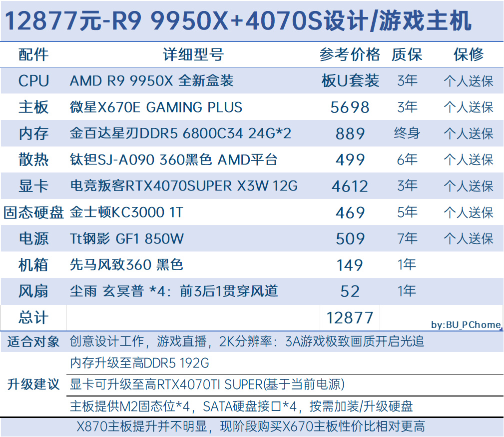The height and width of the screenshot is (437, 504).
Task: Click '1年' warranty in the 风扇 row
Action: click(407, 291)
